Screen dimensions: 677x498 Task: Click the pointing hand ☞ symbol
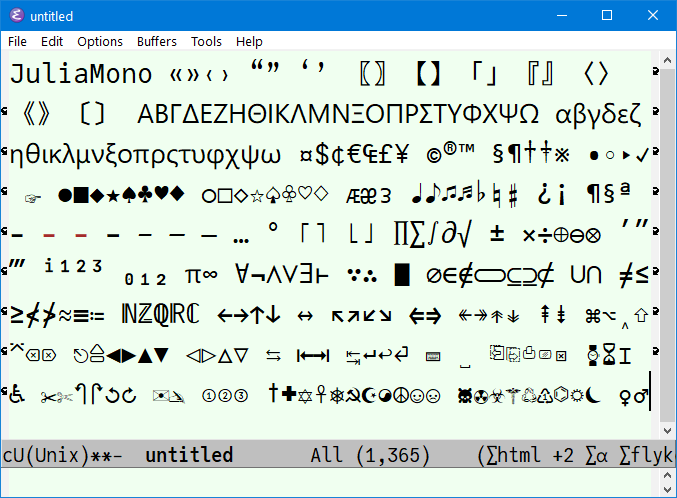[33, 198]
